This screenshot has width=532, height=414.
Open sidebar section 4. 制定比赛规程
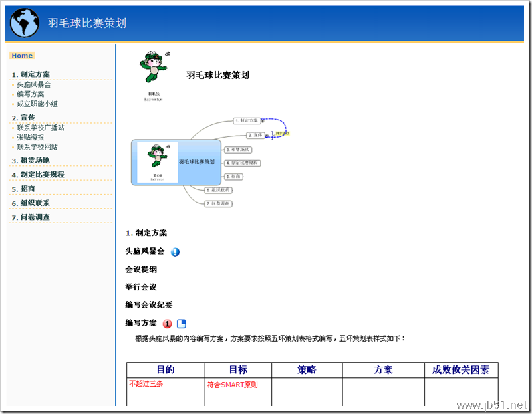(38, 175)
